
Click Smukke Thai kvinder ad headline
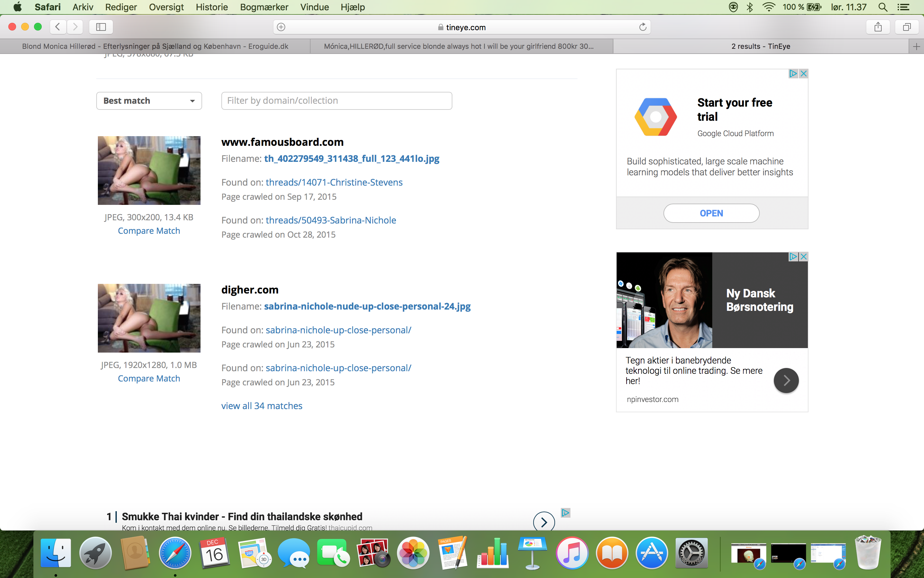click(242, 517)
